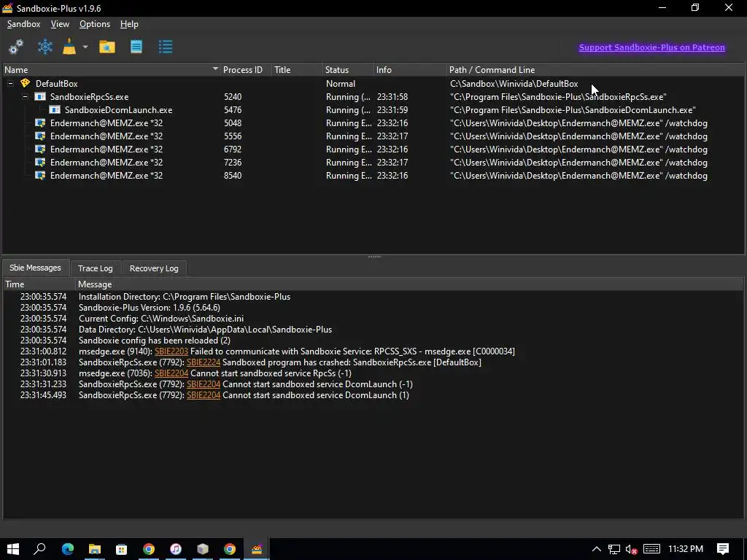Click the C:\Sandbox\Winivida\DefaultBox path cell
Screen dimensions: 747x560
point(514,84)
